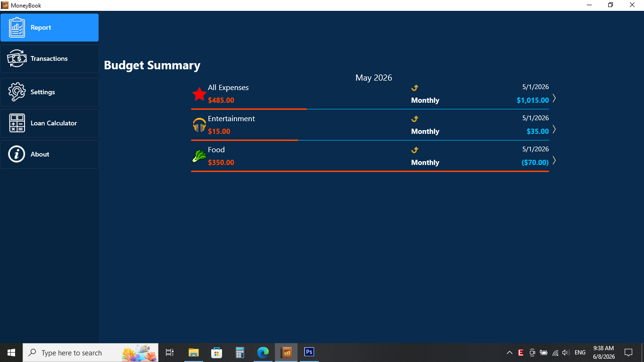Click the $485.00 spent amount

coord(221,100)
